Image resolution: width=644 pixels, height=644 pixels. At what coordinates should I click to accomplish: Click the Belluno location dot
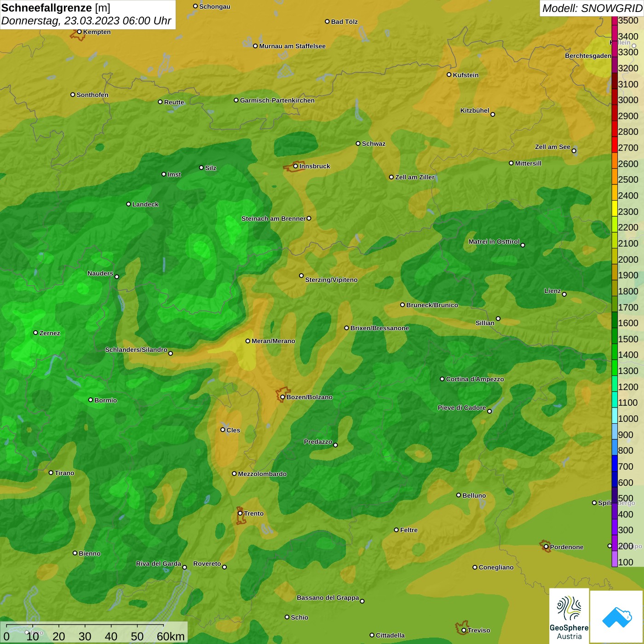(x=458, y=495)
